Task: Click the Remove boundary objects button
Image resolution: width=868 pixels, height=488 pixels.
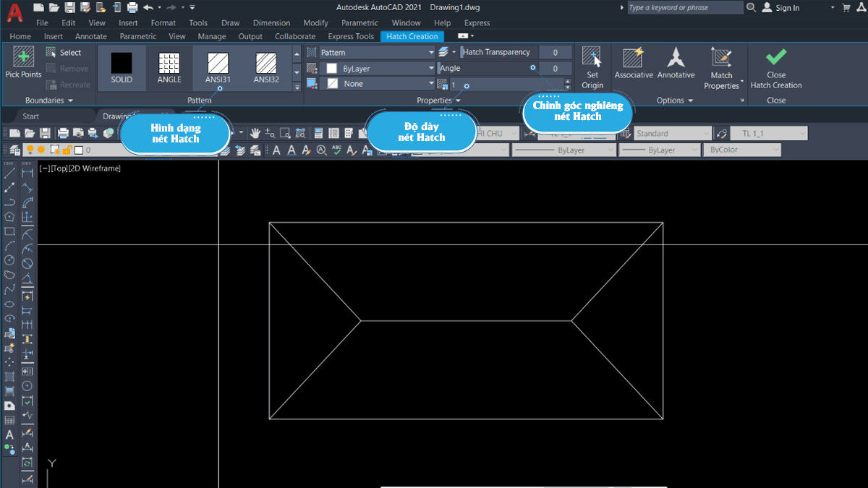Action: tap(67, 69)
